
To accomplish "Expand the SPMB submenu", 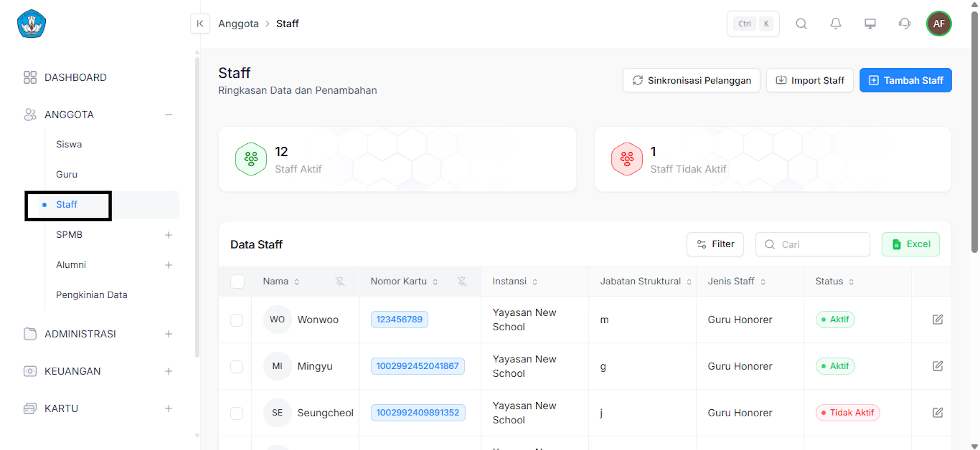I will tap(168, 235).
